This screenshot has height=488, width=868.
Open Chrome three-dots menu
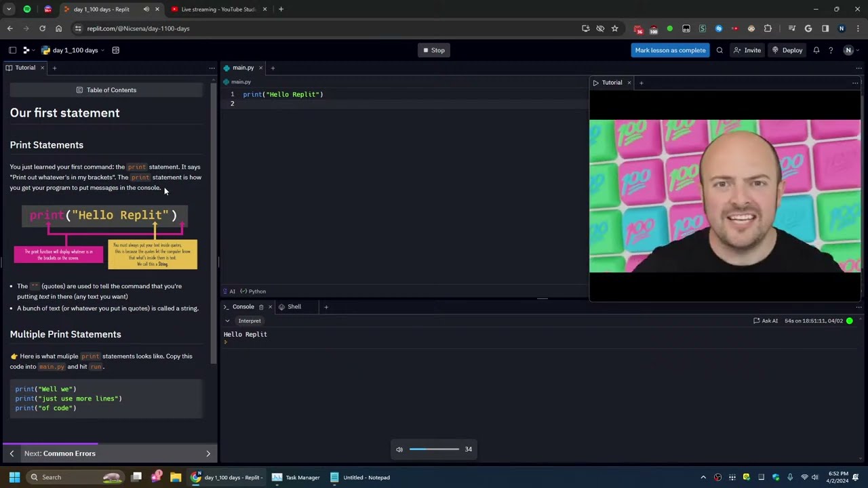(858, 28)
